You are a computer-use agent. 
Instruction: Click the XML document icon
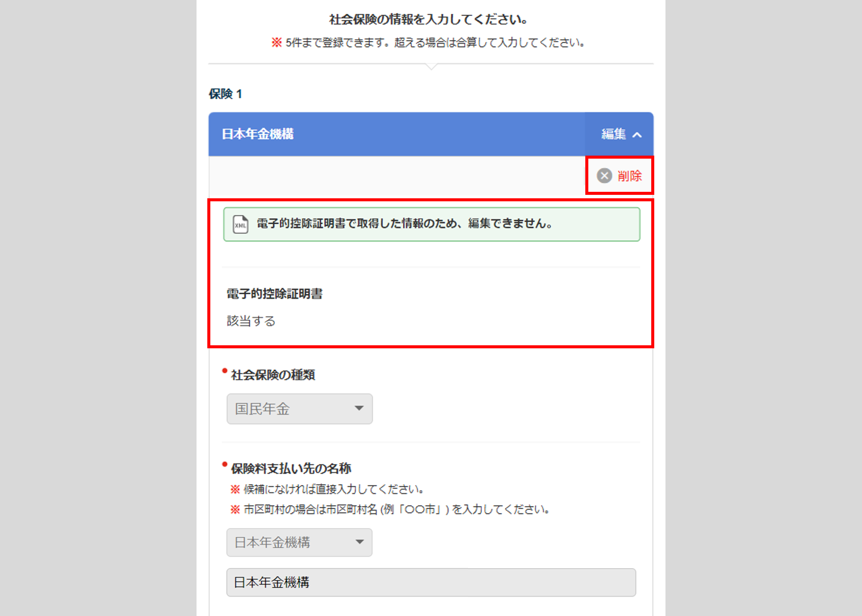coord(240,224)
